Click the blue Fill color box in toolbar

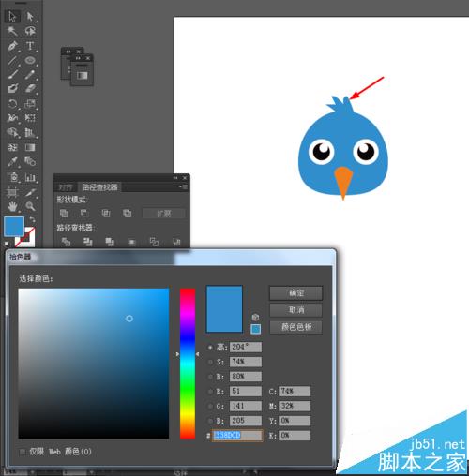click(x=14, y=226)
